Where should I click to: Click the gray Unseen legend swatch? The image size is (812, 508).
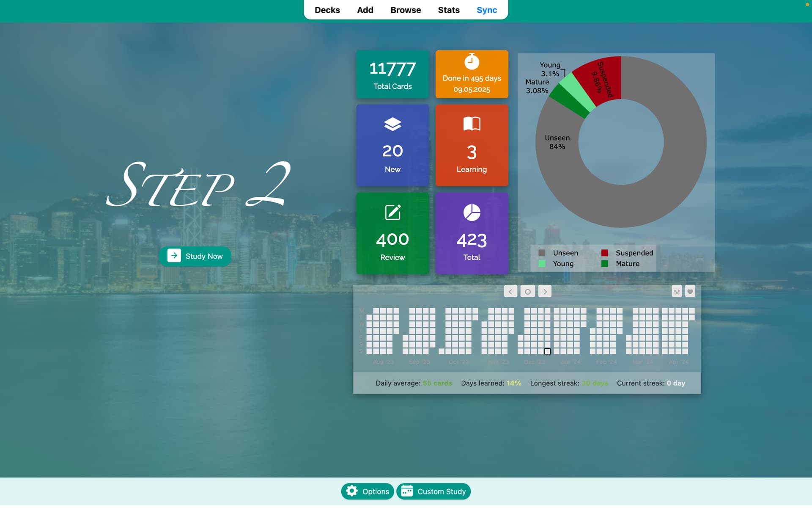pyautogui.click(x=542, y=253)
